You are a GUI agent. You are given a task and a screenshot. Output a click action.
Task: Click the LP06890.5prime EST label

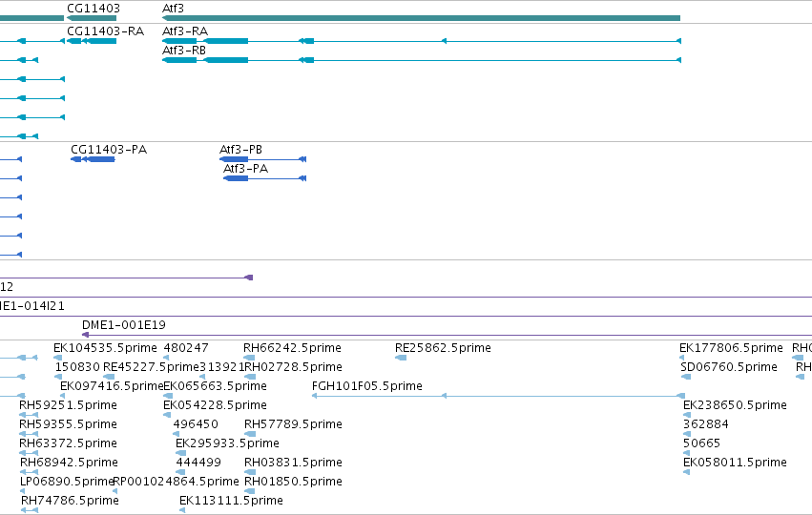tap(67, 482)
